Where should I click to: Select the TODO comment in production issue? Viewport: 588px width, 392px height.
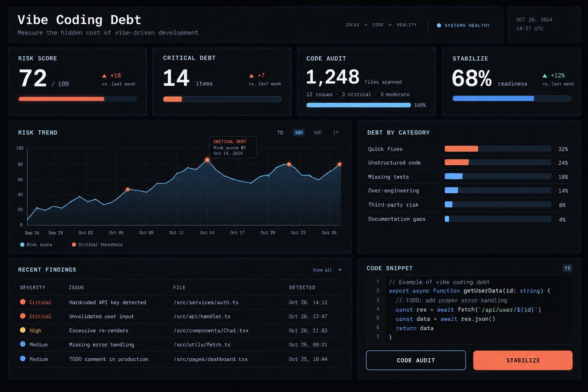tap(109, 359)
